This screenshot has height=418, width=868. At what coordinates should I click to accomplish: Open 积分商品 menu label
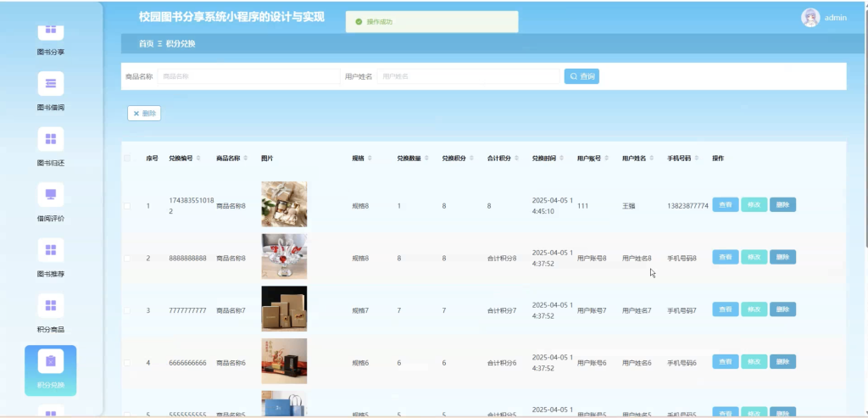[50, 330]
